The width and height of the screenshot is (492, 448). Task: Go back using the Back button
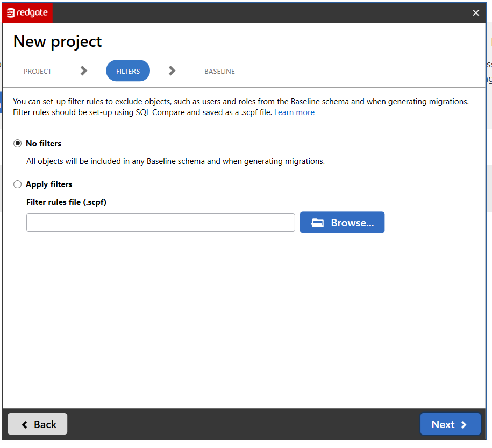38,424
